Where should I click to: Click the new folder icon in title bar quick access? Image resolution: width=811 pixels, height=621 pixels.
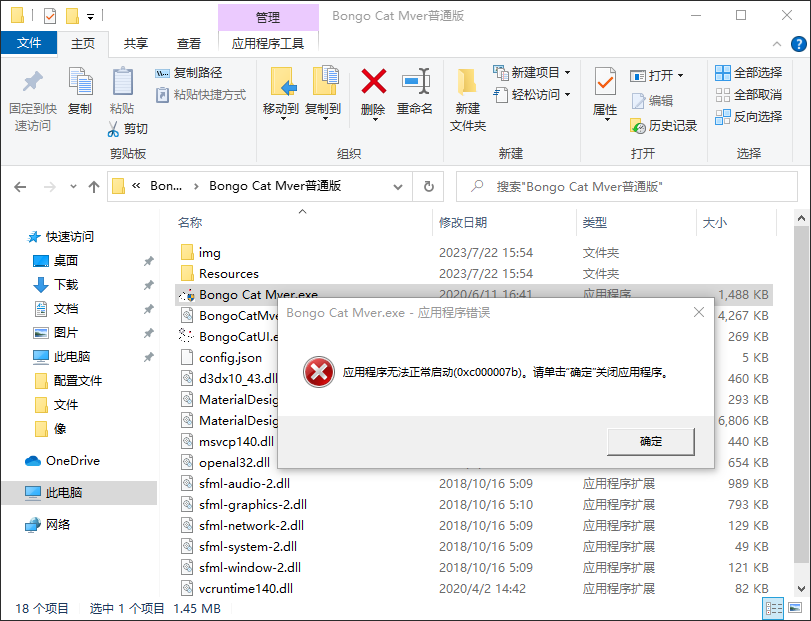click(72, 16)
